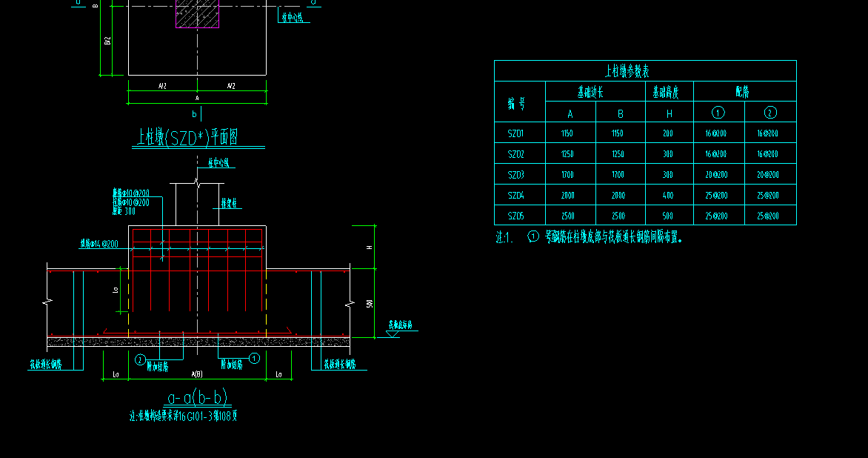Image resolution: width=868 pixels, height=458 pixels.
Task: Select the B/2 dimension text in plan
Action: [107, 41]
